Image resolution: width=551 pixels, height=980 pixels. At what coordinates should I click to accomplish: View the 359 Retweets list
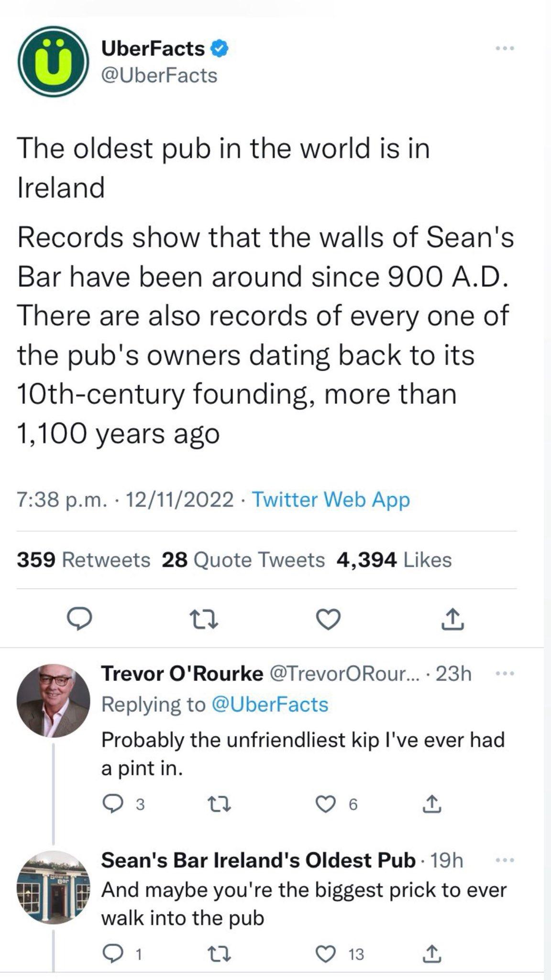84,559
